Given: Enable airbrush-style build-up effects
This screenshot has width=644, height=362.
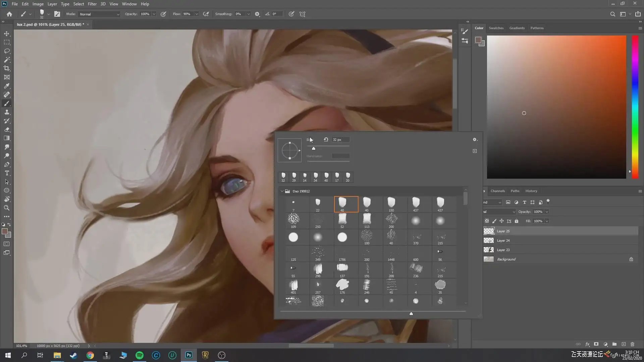Looking at the screenshot, I should (206, 14).
